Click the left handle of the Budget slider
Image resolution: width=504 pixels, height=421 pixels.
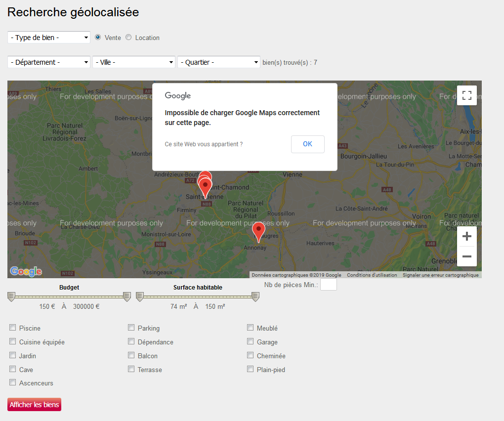pos(11,296)
